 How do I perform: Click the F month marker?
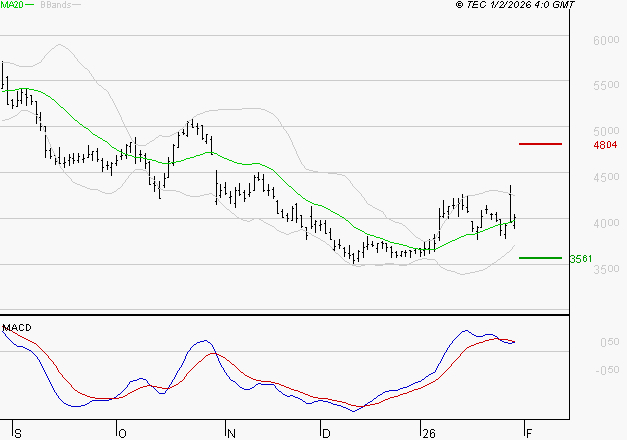pos(529,433)
